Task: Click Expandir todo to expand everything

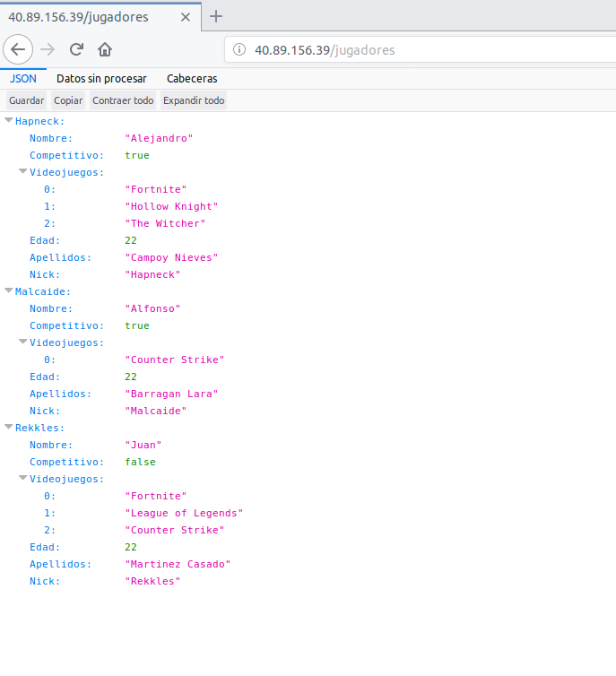Action: (194, 100)
